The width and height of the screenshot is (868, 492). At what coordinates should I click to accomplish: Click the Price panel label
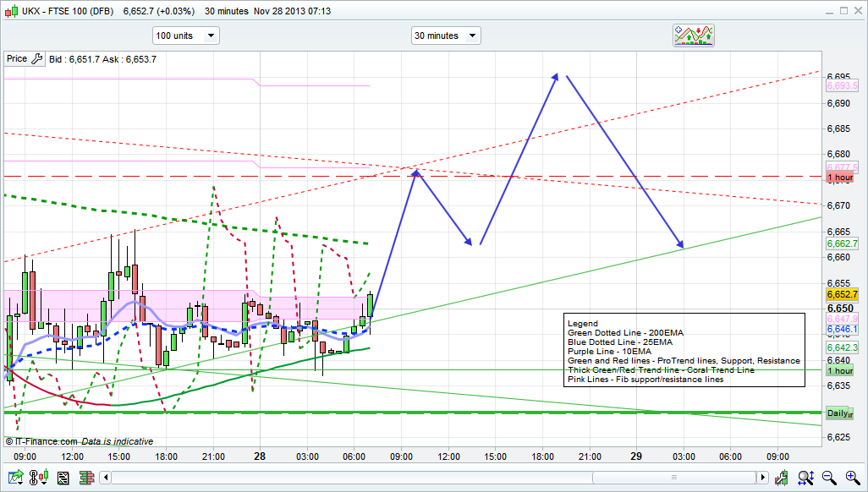pos(17,59)
